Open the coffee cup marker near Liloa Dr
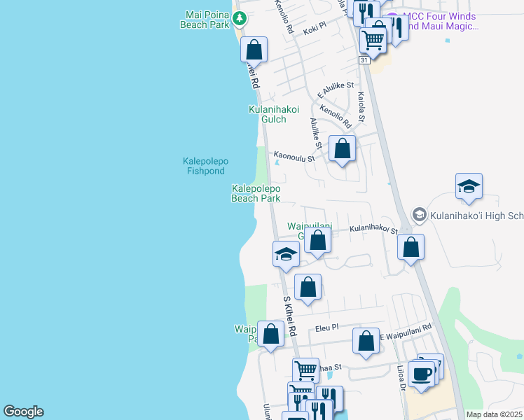The height and width of the screenshot is (420, 524). (422, 374)
